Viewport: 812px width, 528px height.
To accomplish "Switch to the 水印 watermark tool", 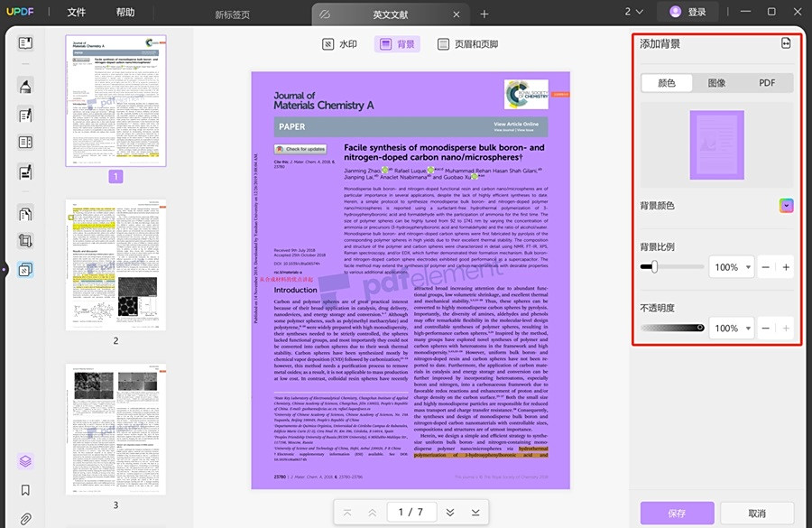I will tap(340, 44).
